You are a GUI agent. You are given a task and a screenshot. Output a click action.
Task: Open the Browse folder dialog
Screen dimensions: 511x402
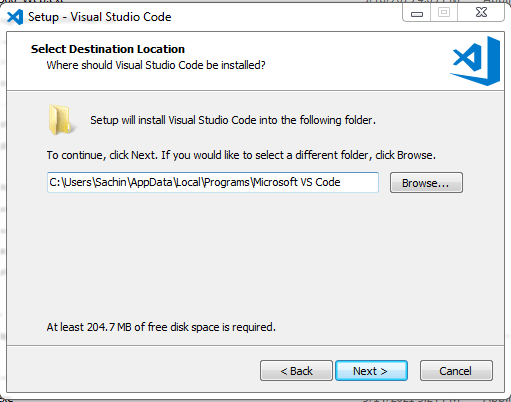(426, 183)
